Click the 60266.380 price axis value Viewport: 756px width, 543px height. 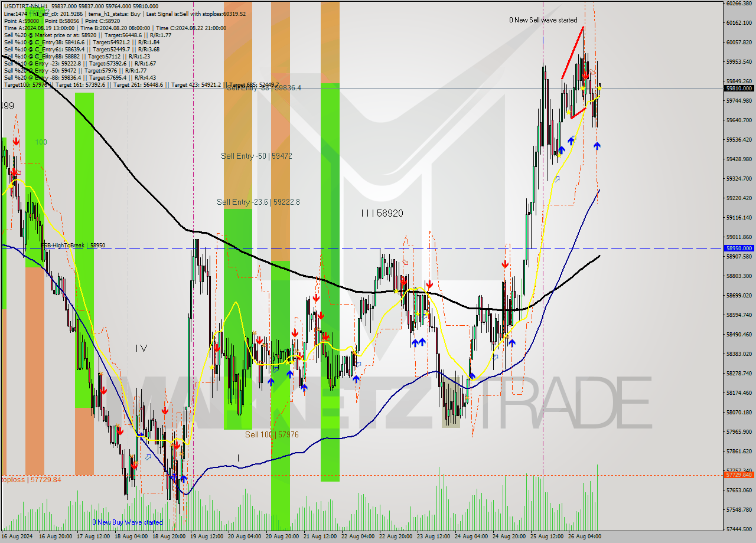click(x=739, y=3)
